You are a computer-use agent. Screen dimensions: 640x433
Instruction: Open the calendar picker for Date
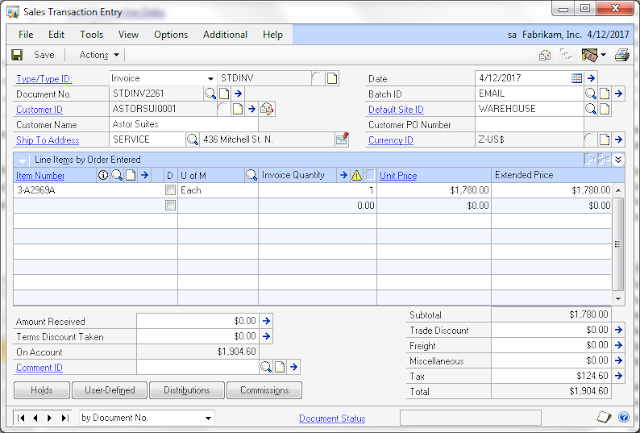coord(576,77)
